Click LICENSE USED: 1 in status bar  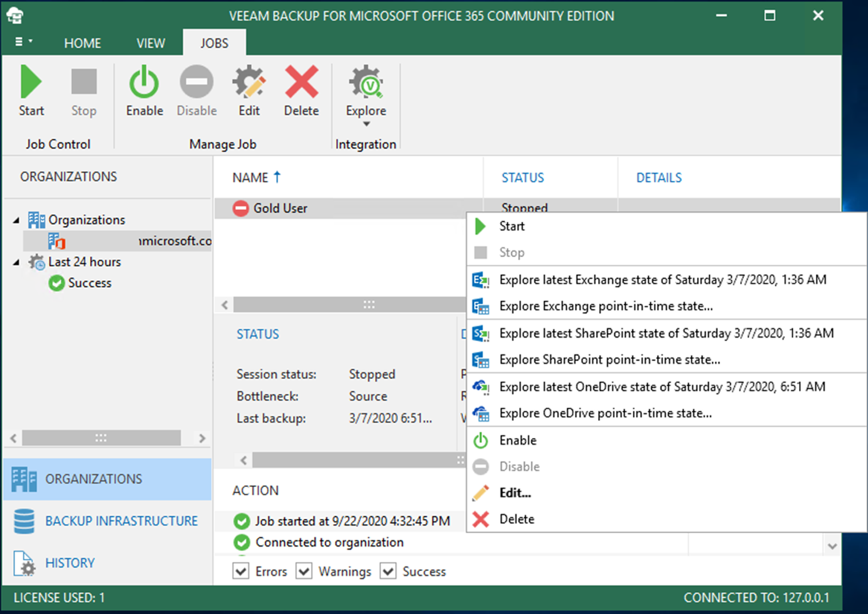(59, 598)
